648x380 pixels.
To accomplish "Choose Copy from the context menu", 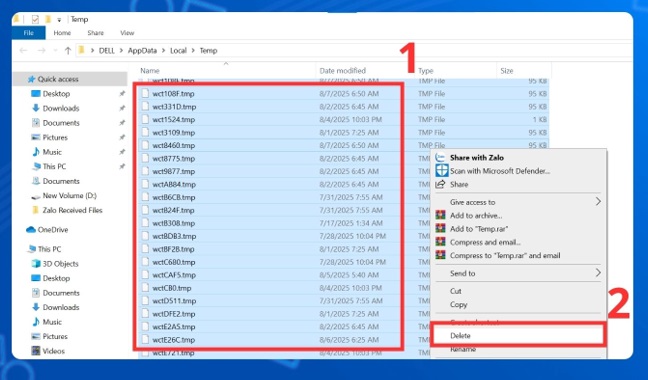I will tap(458, 304).
